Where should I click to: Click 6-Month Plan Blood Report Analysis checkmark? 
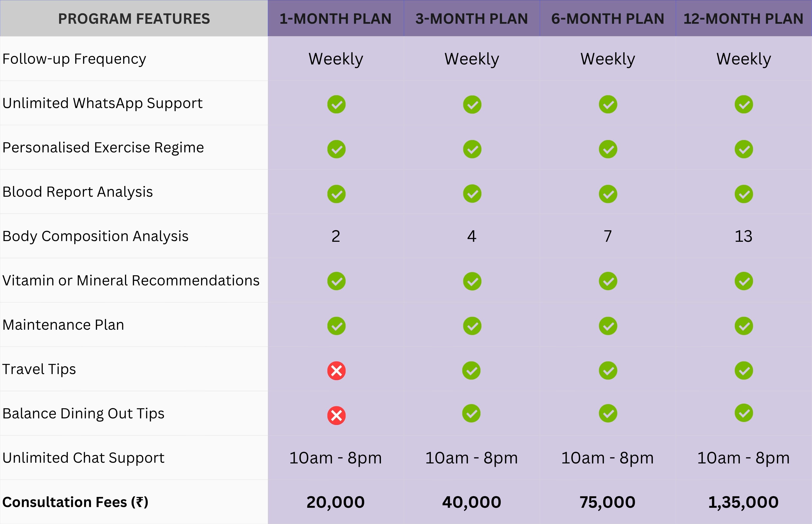[608, 194]
